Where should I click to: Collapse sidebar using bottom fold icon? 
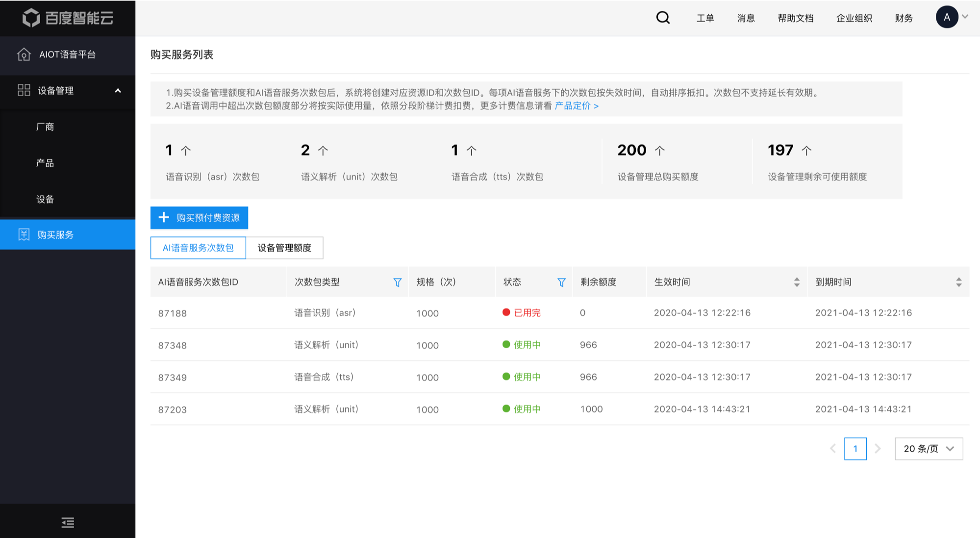[68, 522]
